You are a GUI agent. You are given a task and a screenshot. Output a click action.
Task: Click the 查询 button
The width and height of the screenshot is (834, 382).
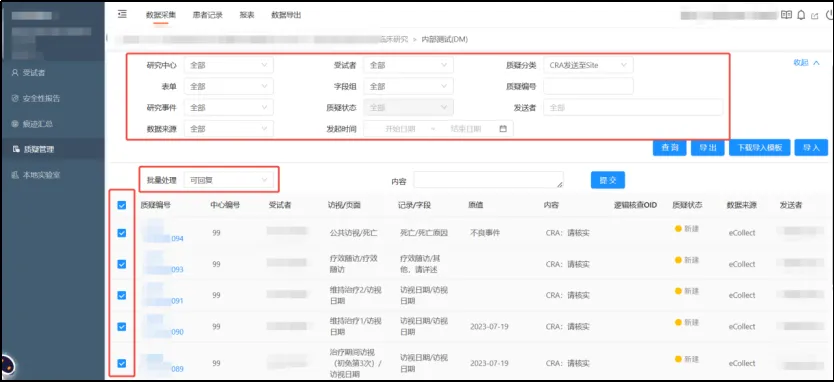[669, 148]
